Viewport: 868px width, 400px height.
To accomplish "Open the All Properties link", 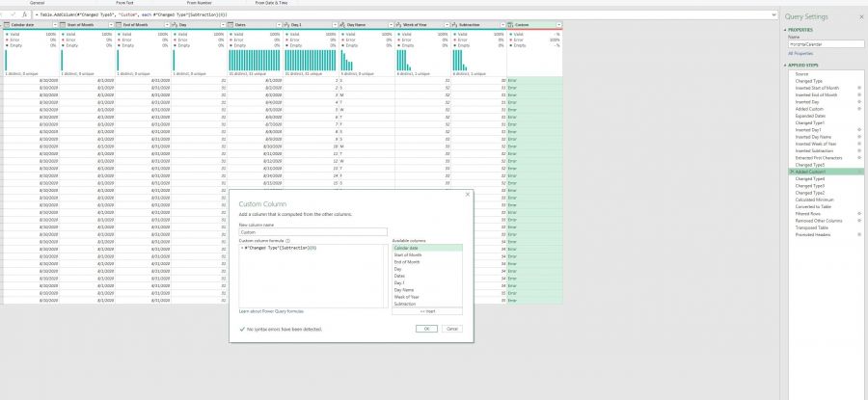I will [x=800, y=54].
